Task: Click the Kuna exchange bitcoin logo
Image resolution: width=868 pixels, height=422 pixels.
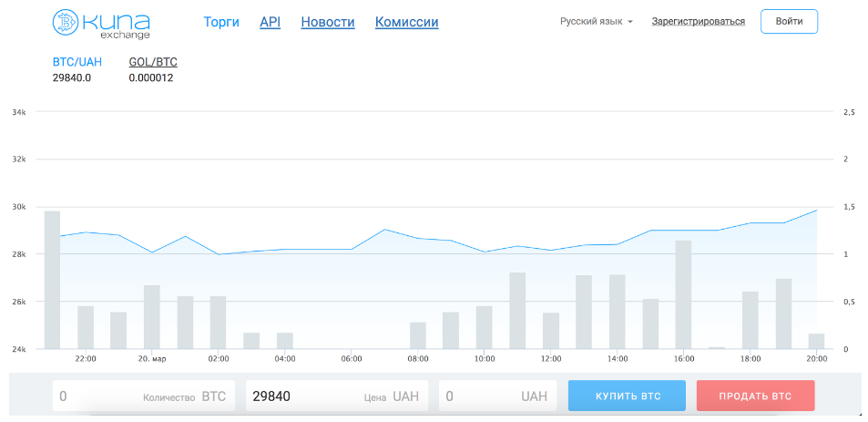Action: click(101, 24)
